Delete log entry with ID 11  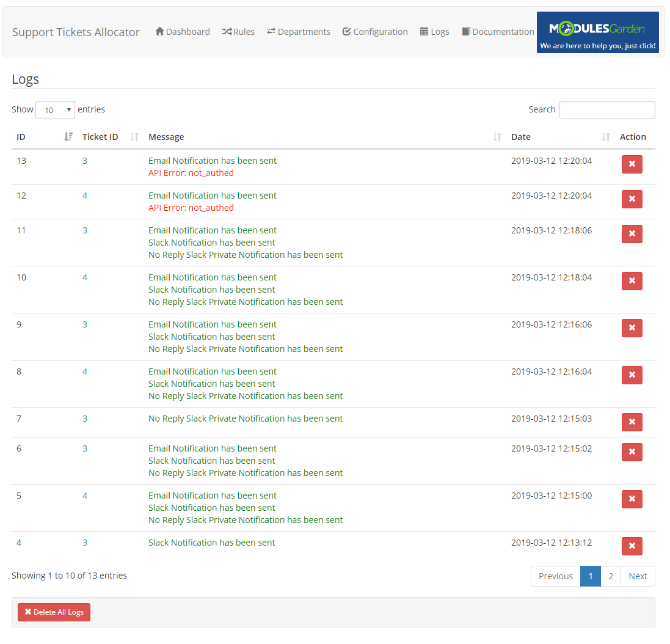click(x=632, y=234)
